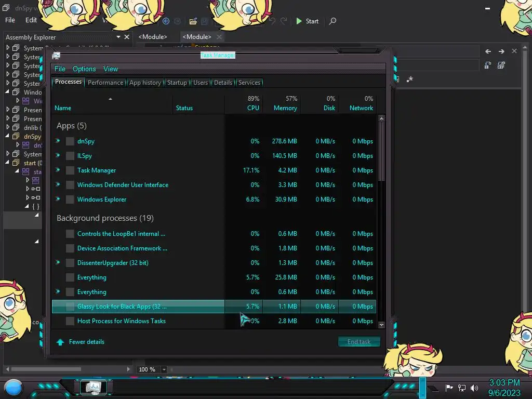532x399 pixels.
Task: Close the Assembly Explorer panel
Action: (x=127, y=37)
